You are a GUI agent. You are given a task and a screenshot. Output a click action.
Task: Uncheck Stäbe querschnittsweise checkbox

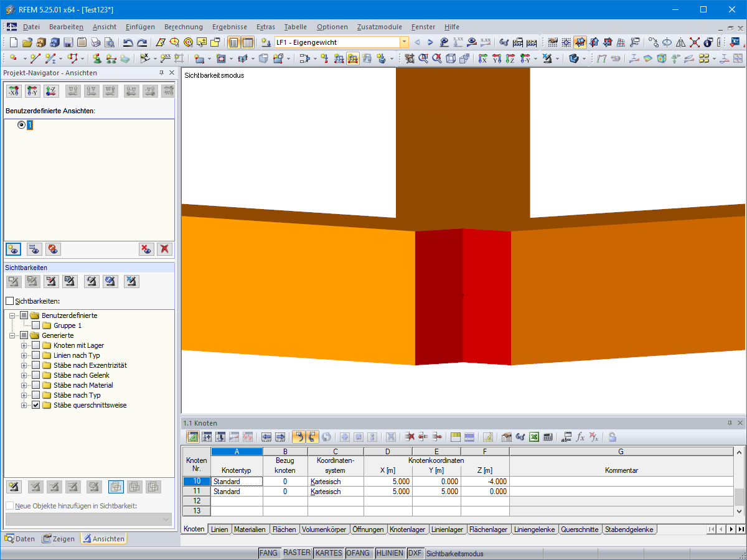(x=35, y=405)
